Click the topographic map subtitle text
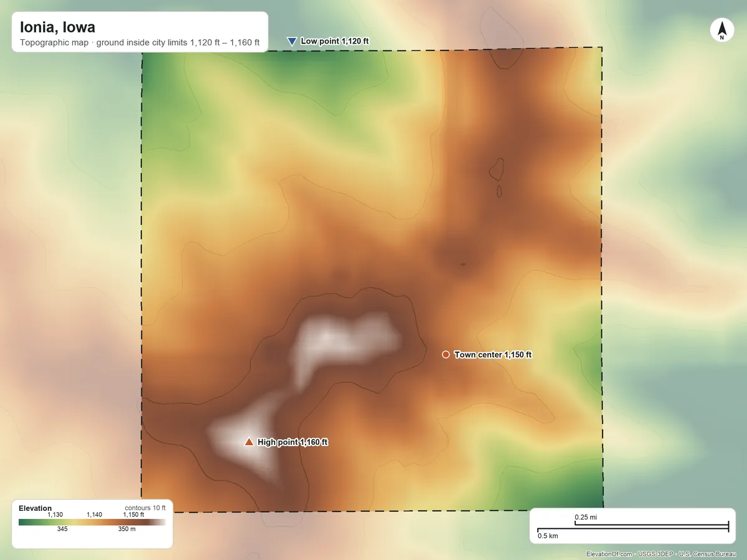This screenshot has height=560, width=747. [139, 44]
